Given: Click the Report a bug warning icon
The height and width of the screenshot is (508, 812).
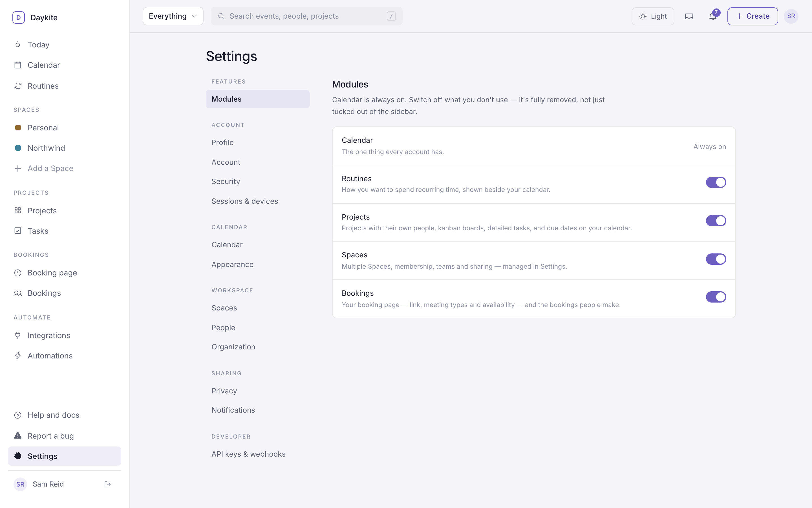Looking at the screenshot, I should (x=18, y=436).
